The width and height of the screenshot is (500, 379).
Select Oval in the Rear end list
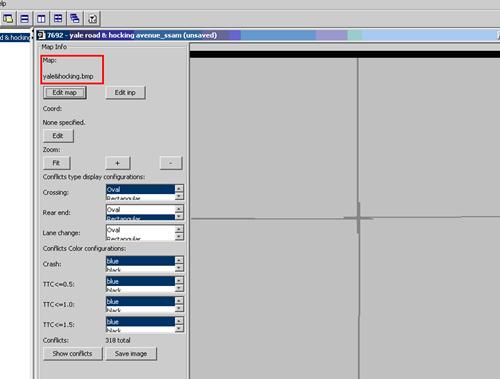tap(140, 210)
